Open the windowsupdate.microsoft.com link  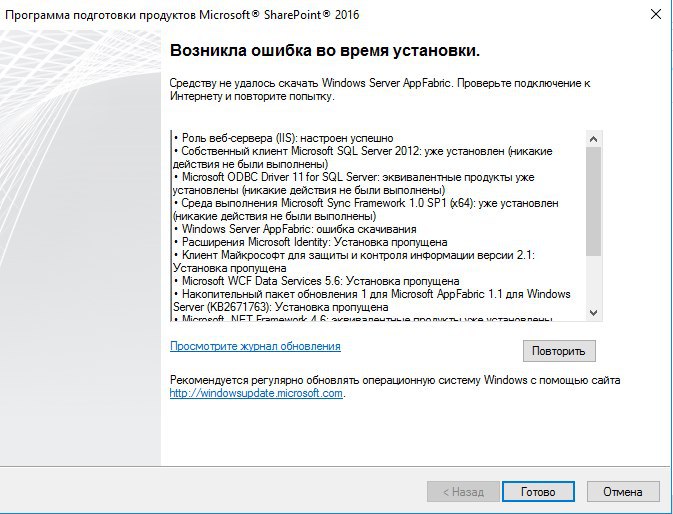point(256,393)
